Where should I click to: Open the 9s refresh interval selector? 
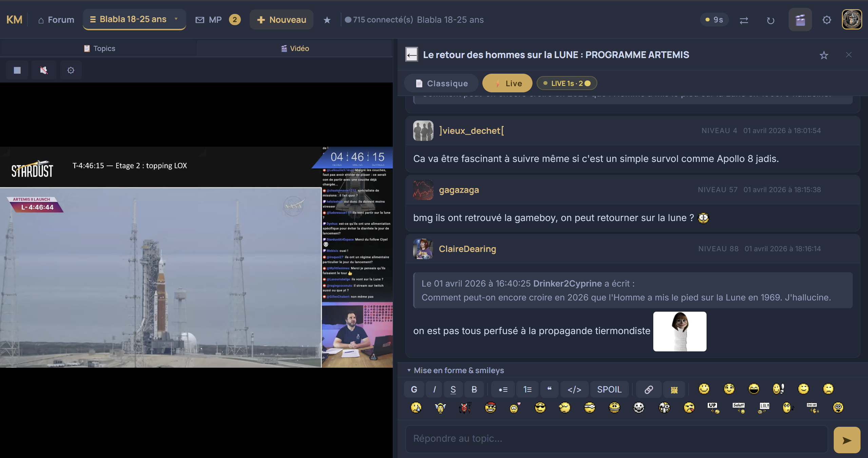point(714,20)
